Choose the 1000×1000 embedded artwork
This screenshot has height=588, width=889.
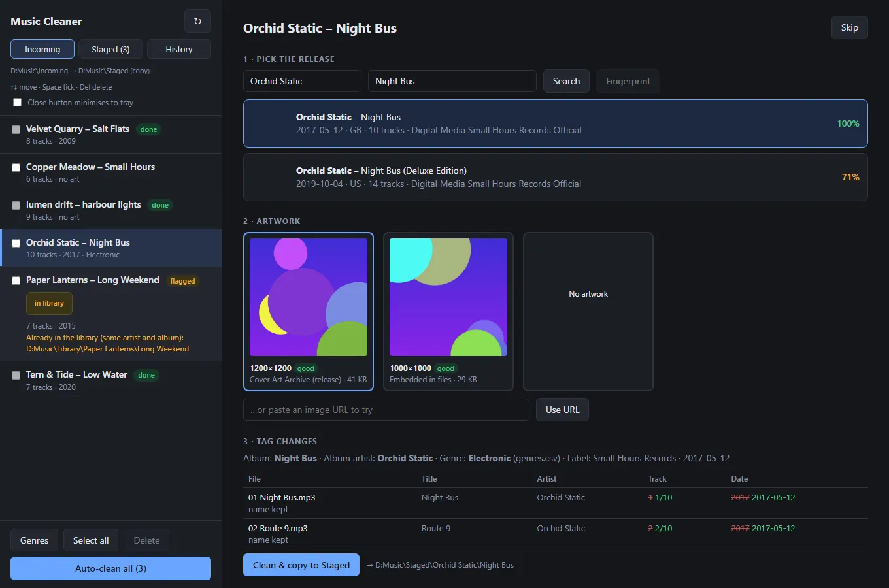point(448,312)
